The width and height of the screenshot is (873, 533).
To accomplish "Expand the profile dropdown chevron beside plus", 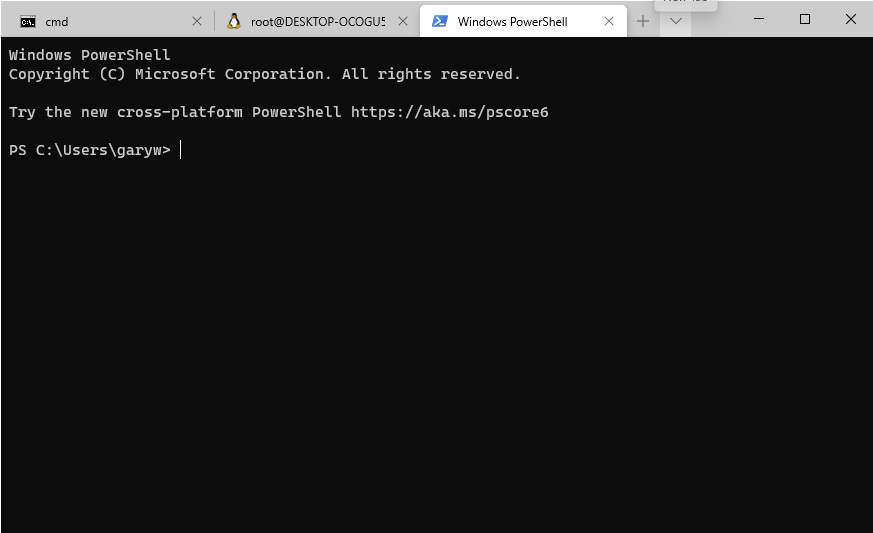I will click(676, 21).
